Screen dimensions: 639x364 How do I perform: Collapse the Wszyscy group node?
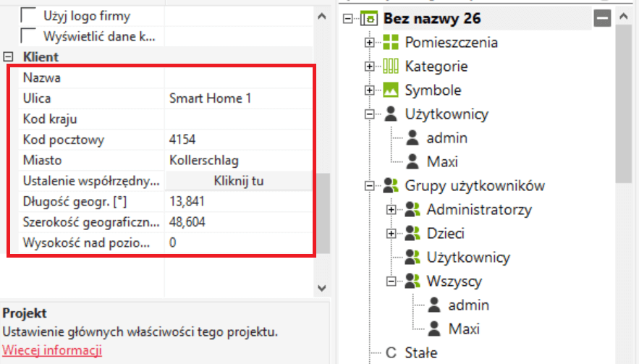pyautogui.click(x=392, y=282)
